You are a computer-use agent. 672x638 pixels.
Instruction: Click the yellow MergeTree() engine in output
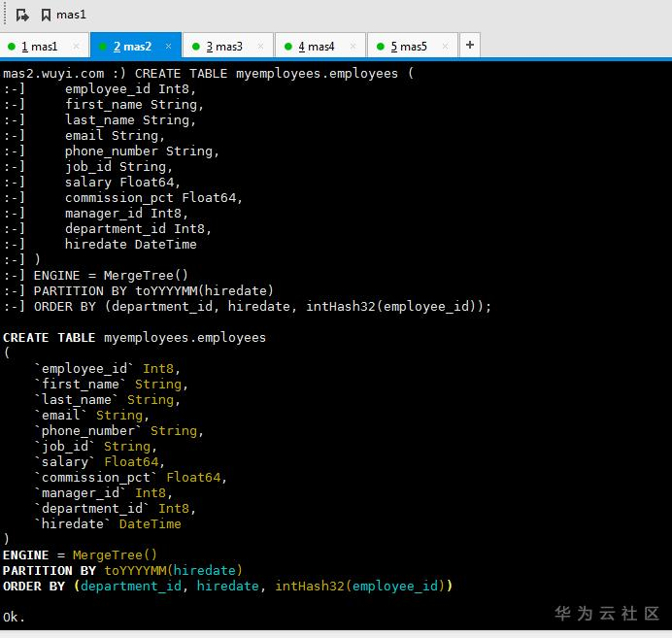(x=115, y=554)
